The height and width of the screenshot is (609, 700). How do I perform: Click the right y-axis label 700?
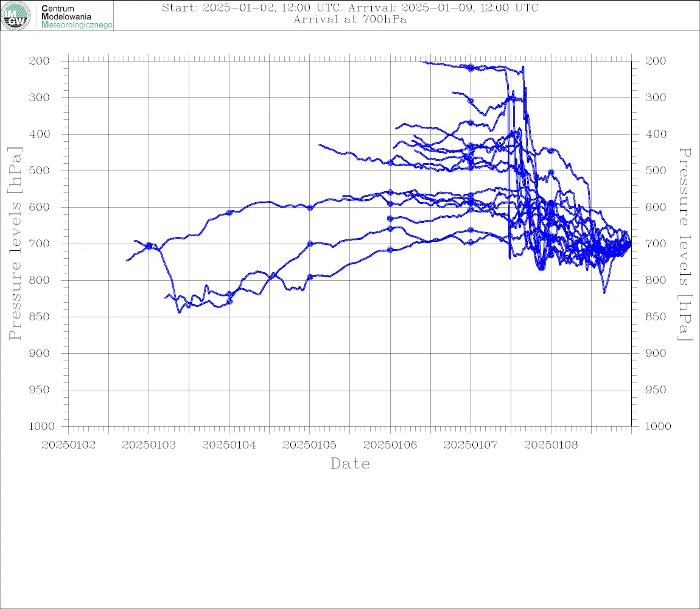[656, 244]
